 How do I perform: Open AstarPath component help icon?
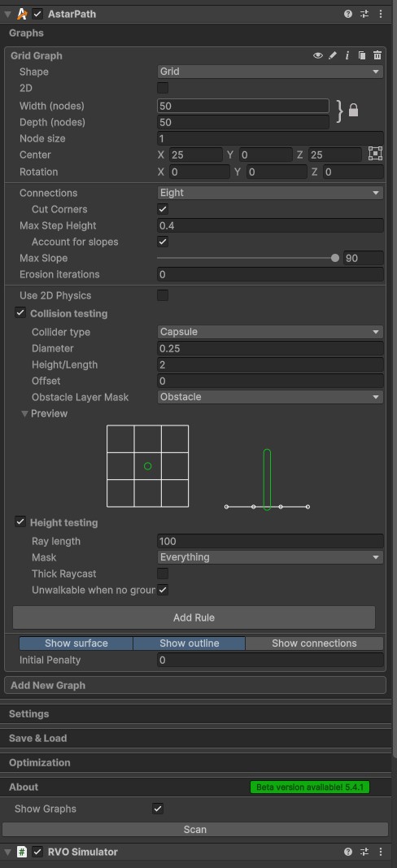(347, 14)
